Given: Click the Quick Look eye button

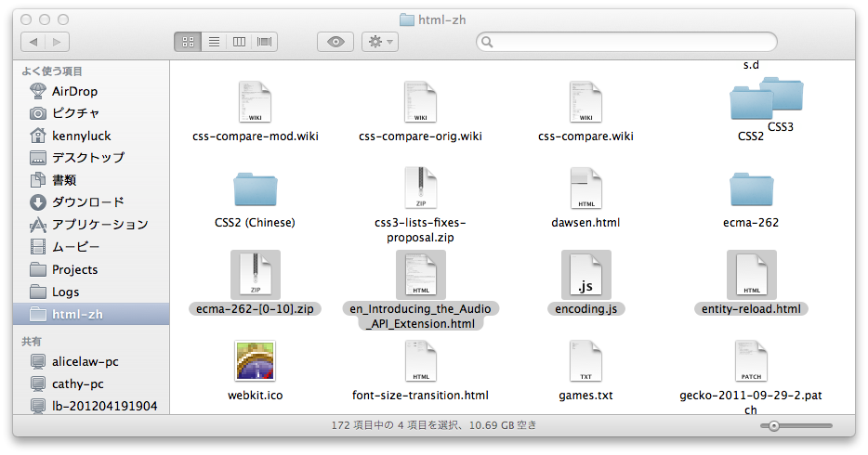Looking at the screenshot, I should 335,42.
